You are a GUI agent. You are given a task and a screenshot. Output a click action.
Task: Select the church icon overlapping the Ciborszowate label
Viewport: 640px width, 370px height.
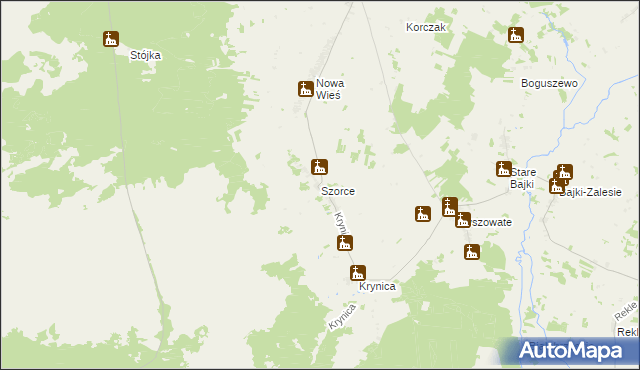[x=462, y=220]
